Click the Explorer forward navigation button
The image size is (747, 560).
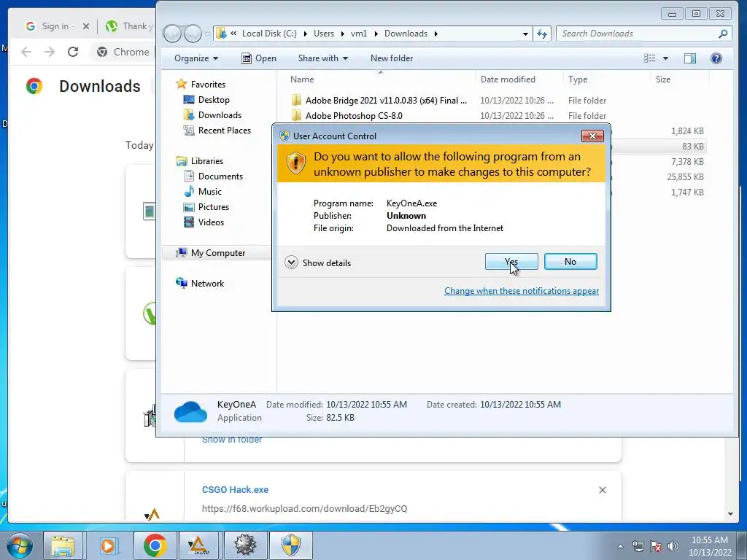tap(193, 34)
